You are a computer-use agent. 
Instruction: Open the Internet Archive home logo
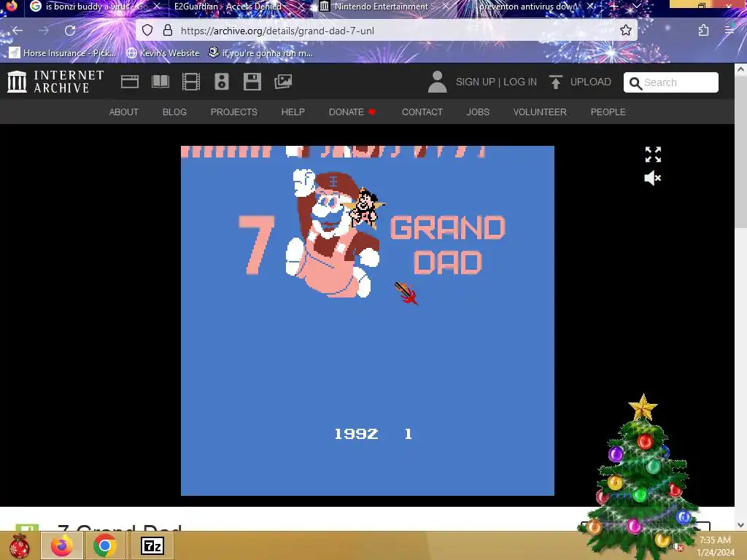coord(55,82)
